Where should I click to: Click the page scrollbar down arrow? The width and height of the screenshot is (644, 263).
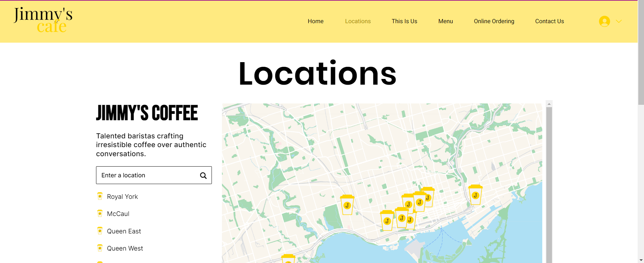(641, 260)
